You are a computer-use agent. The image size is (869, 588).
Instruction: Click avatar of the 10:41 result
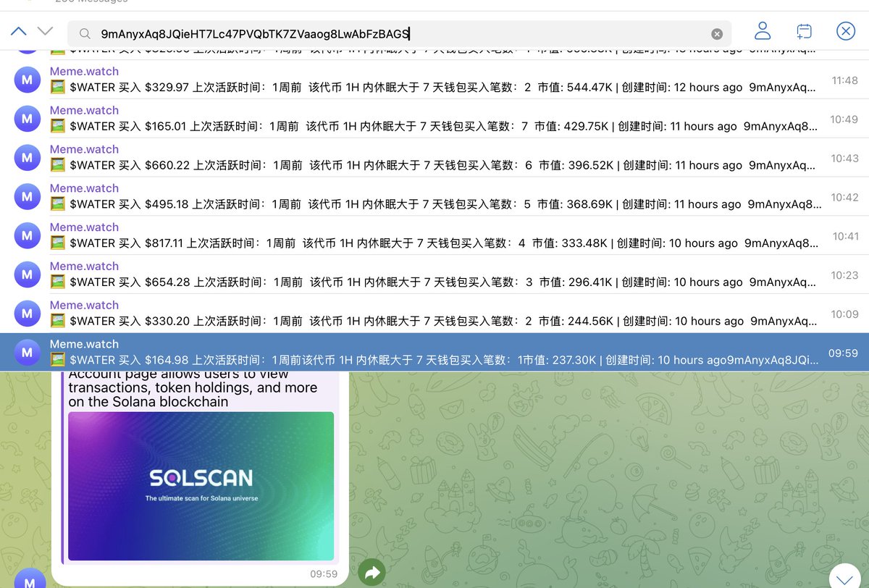click(x=27, y=236)
